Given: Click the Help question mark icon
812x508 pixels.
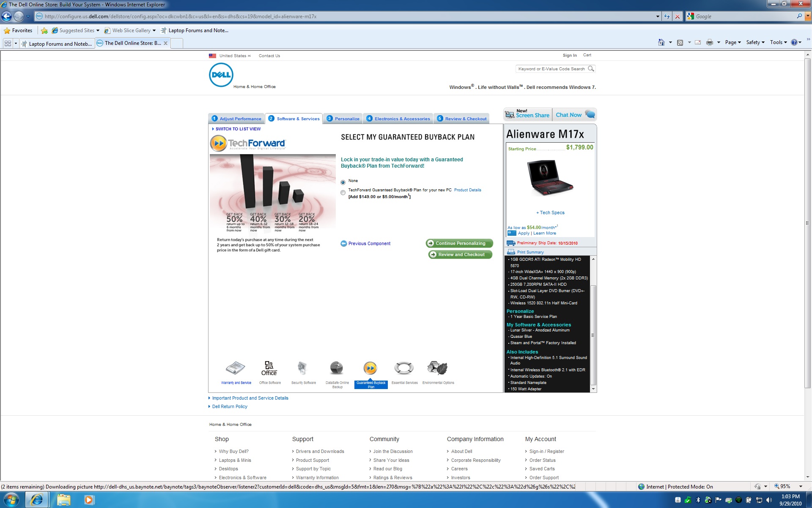Looking at the screenshot, I should [794, 42].
